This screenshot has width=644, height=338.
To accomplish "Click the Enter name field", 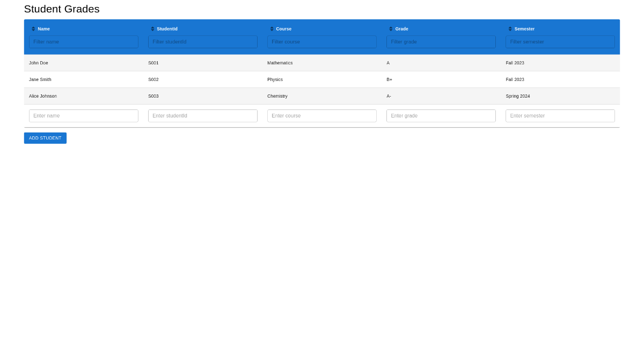I will tap(84, 115).
